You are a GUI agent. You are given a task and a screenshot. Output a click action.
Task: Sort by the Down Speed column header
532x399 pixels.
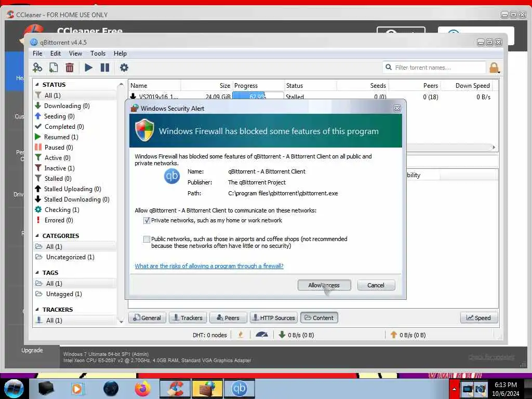click(467, 86)
